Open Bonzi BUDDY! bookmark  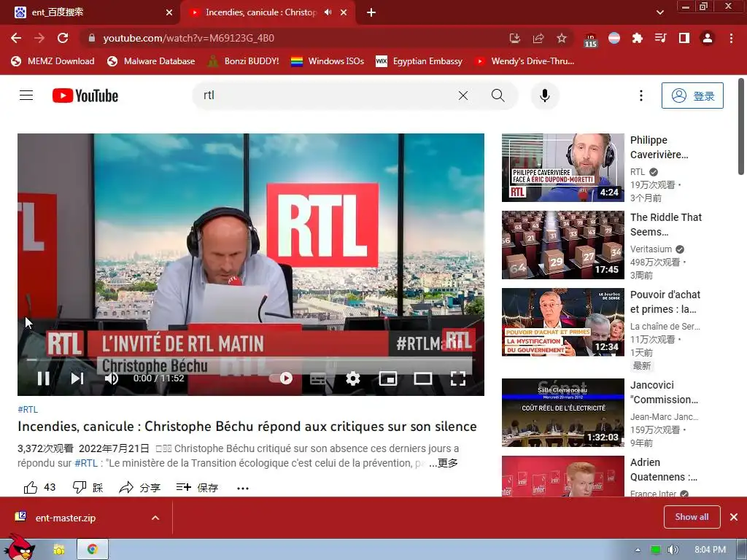coord(243,61)
